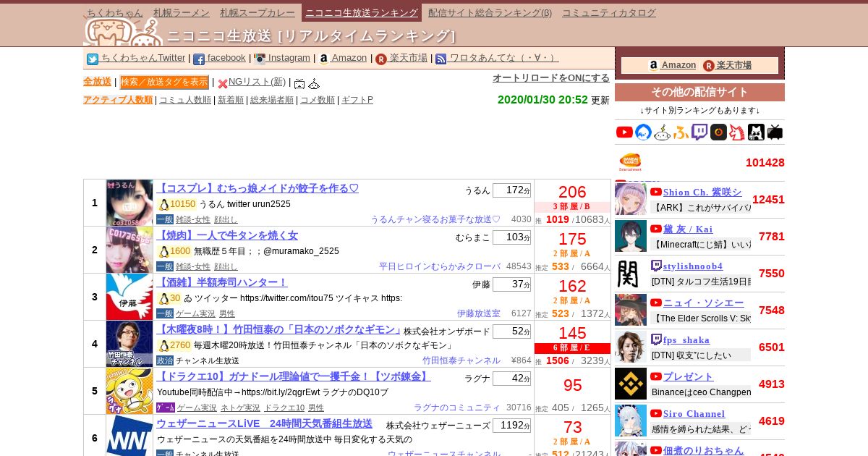Open broadcast 【酒雑】半額寿司ハンター！
The image size is (868, 456).
[222, 282]
